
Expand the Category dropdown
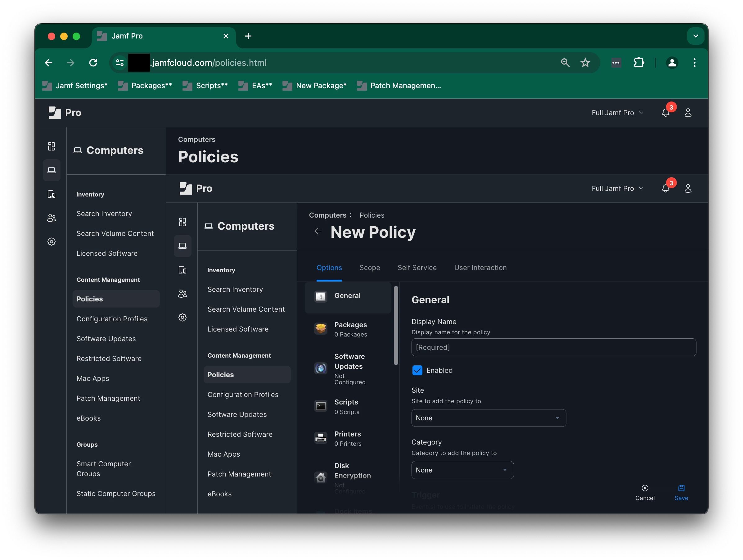462,470
